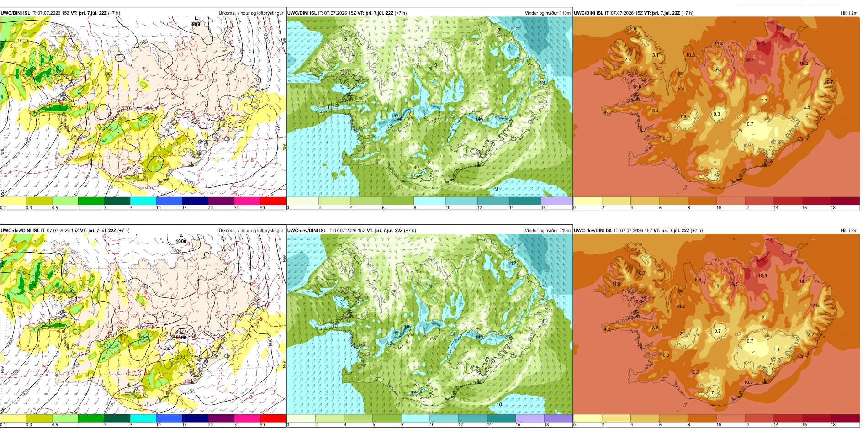Click the 'Hiti í 2m' title in UWC panel
This screenshot has height=434, width=868.
click(x=849, y=13)
